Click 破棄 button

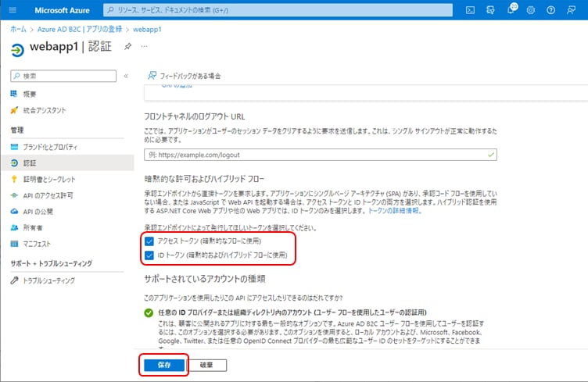(206, 365)
